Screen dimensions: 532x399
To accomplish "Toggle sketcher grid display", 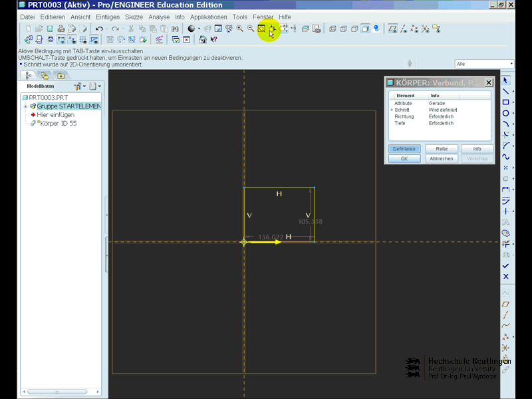I will 82,40.
